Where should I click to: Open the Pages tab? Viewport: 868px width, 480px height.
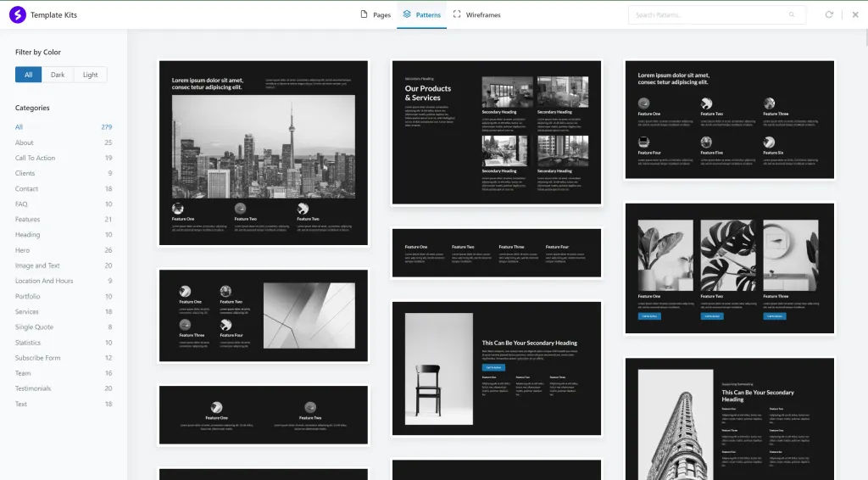click(375, 14)
